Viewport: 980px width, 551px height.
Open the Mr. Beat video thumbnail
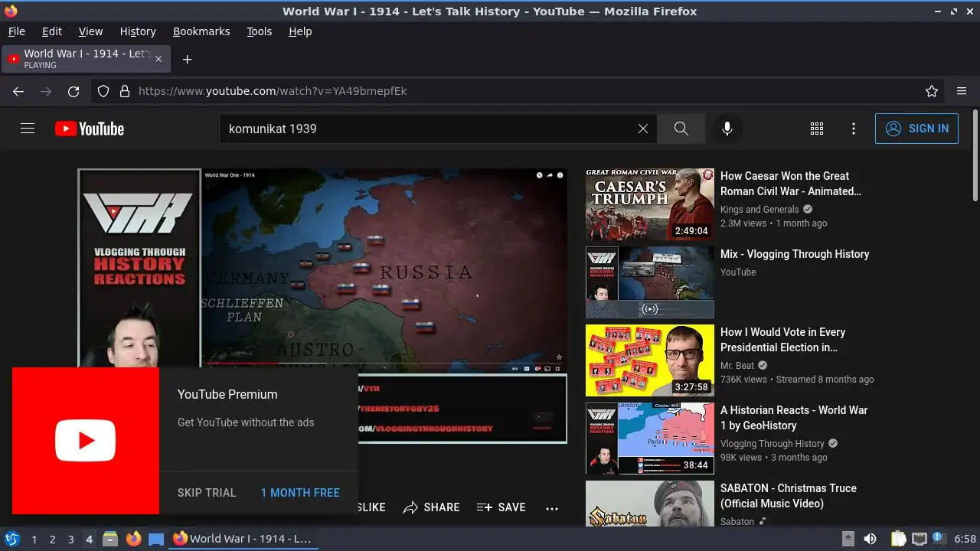650,360
